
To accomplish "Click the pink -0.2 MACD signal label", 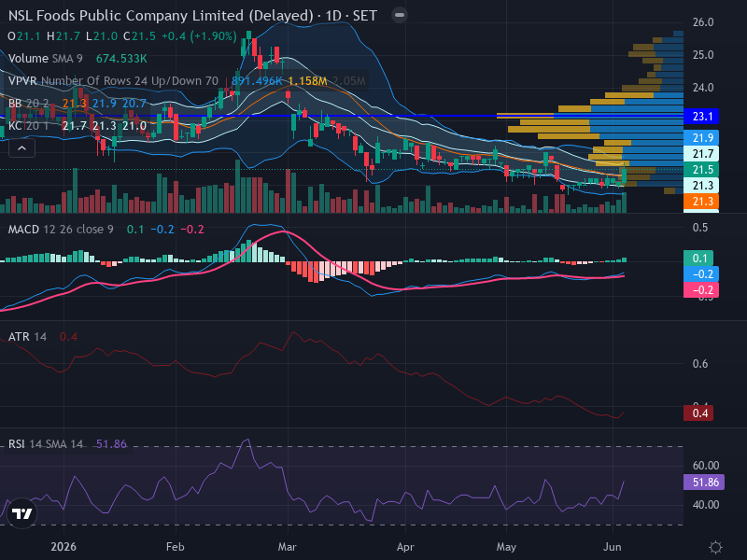I will [x=701, y=290].
